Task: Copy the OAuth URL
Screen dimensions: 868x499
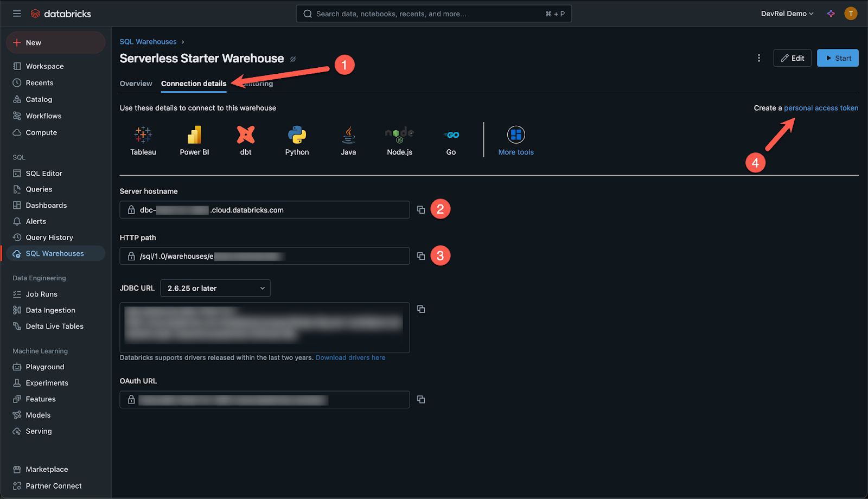Action: pyautogui.click(x=421, y=400)
